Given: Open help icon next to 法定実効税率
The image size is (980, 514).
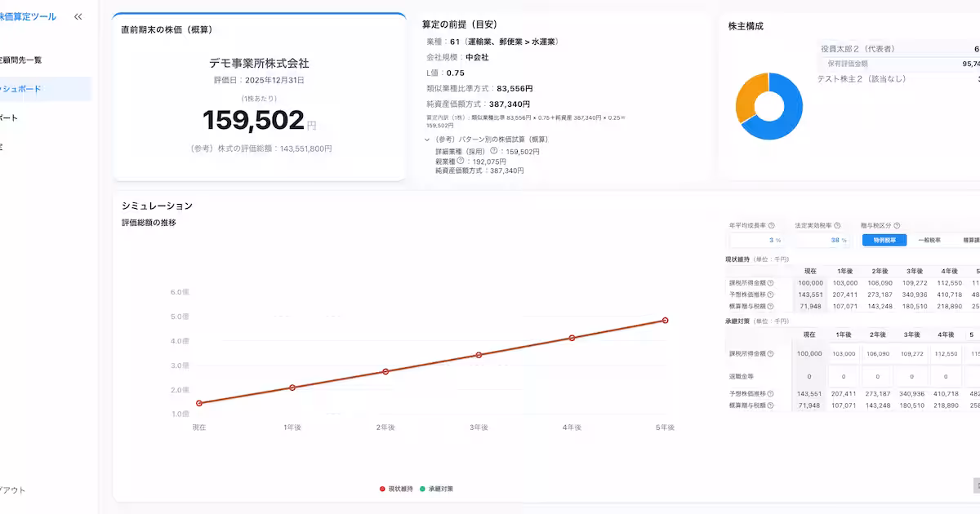Looking at the screenshot, I should [837, 225].
